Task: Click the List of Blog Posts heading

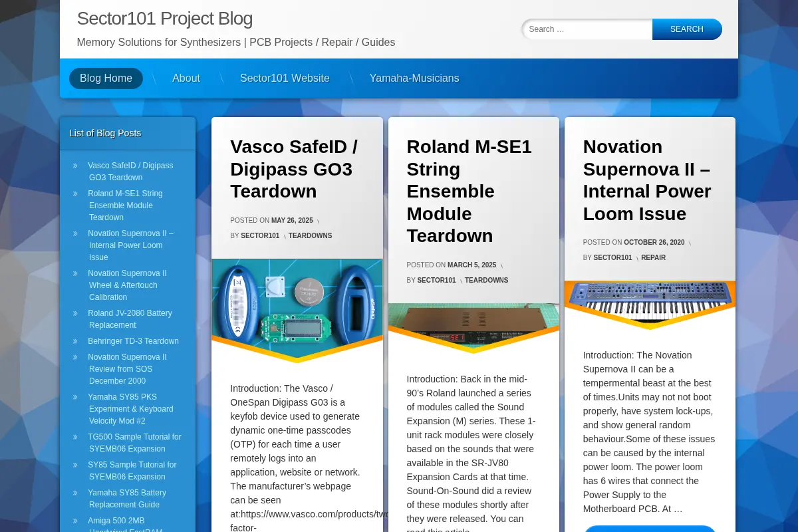Action: pyautogui.click(x=105, y=133)
